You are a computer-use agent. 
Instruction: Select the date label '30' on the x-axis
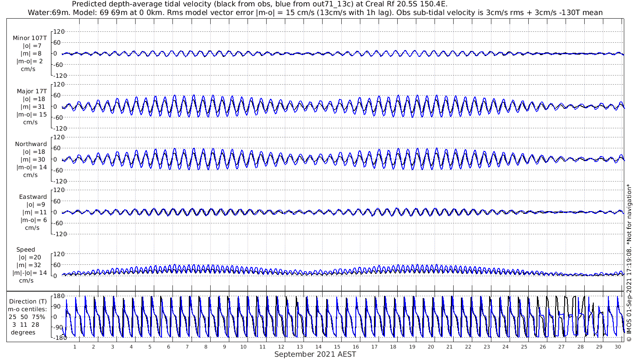(x=618, y=347)
